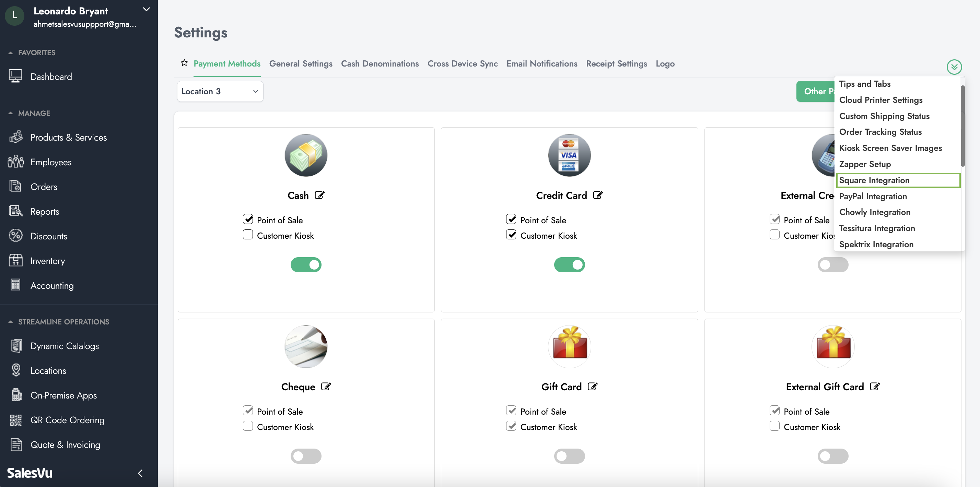Click the Inventory sidebar icon
The image size is (980, 487).
click(x=15, y=261)
